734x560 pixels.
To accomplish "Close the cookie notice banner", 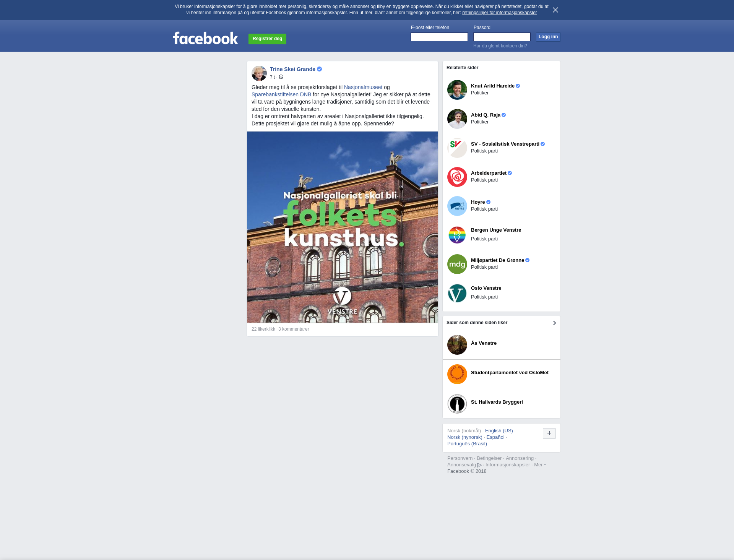I will click(x=555, y=10).
